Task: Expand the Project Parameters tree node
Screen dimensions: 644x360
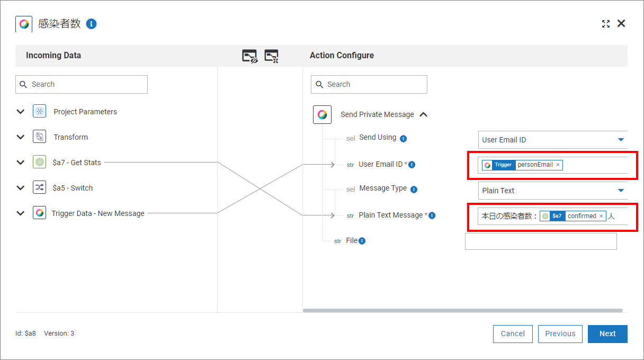Action: (x=21, y=112)
